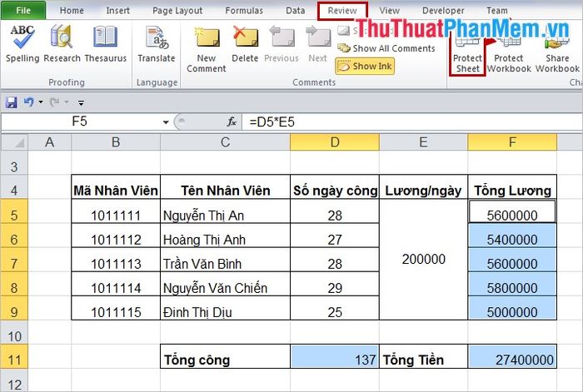Viewport: 583px width, 392px height.
Task: Open the Undo history dropdown
Action: click(41, 102)
